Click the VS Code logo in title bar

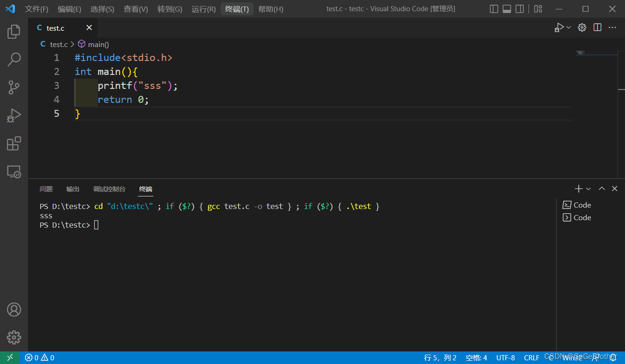[x=11, y=9]
